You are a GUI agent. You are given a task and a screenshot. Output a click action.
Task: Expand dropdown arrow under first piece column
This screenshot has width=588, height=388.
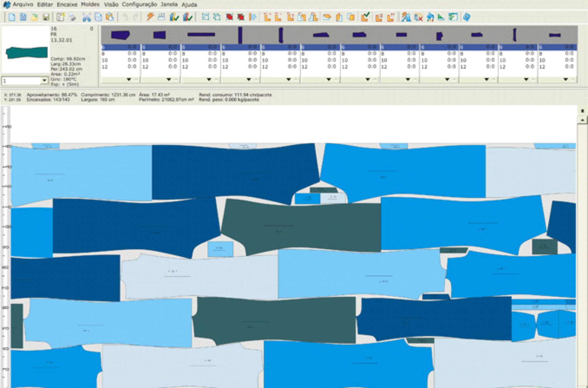129,79
